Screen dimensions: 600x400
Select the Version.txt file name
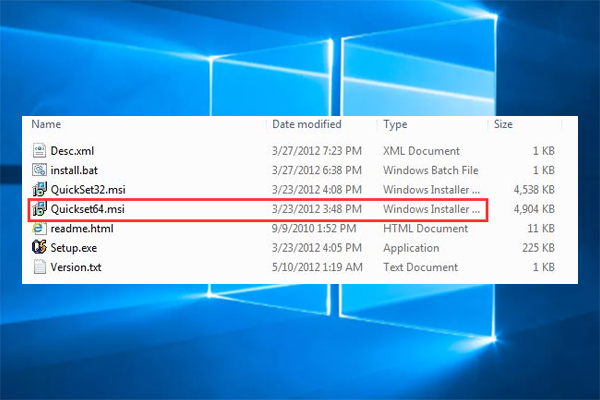click(76, 267)
